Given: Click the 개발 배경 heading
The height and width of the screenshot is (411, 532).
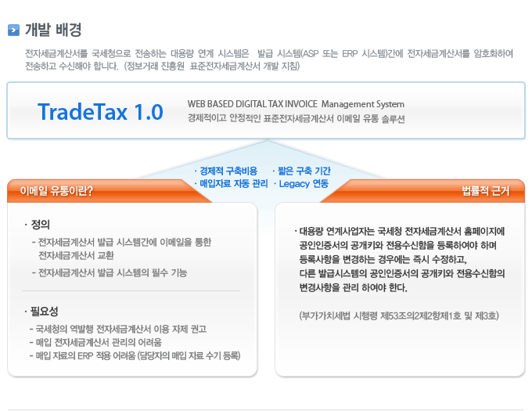Looking at the screenshot, I should (x=53, y=30).
